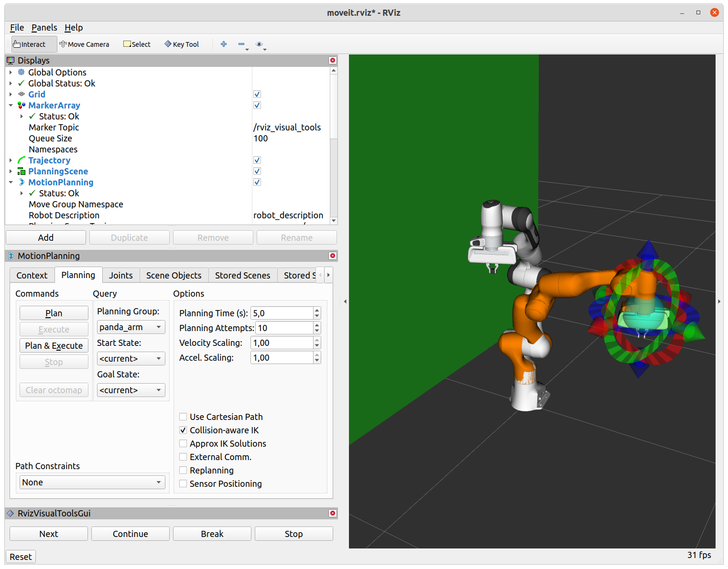Click the zoom-in crosshair toolbar icon
Viewport: 728px width, 569px height.
pyautogui.click(x=224, y=44)
